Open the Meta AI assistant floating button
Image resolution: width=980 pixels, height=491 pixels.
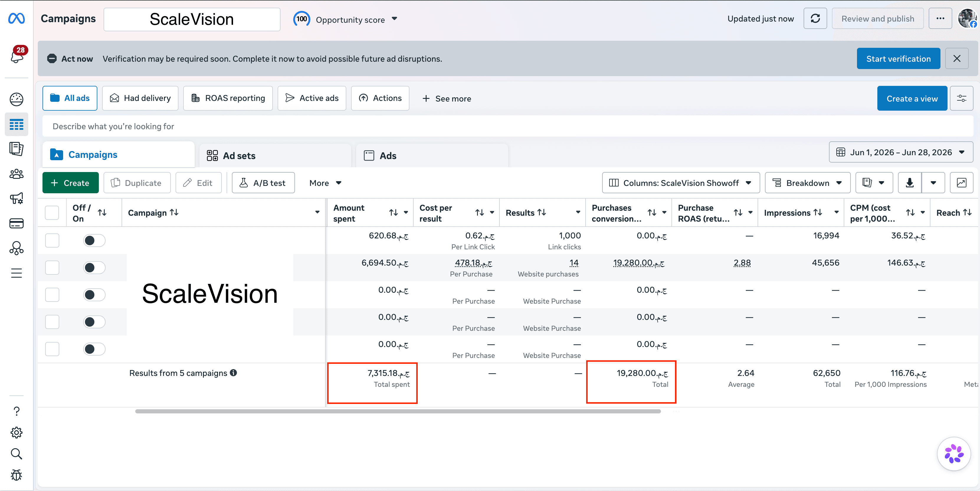click(x=954, y=454)
